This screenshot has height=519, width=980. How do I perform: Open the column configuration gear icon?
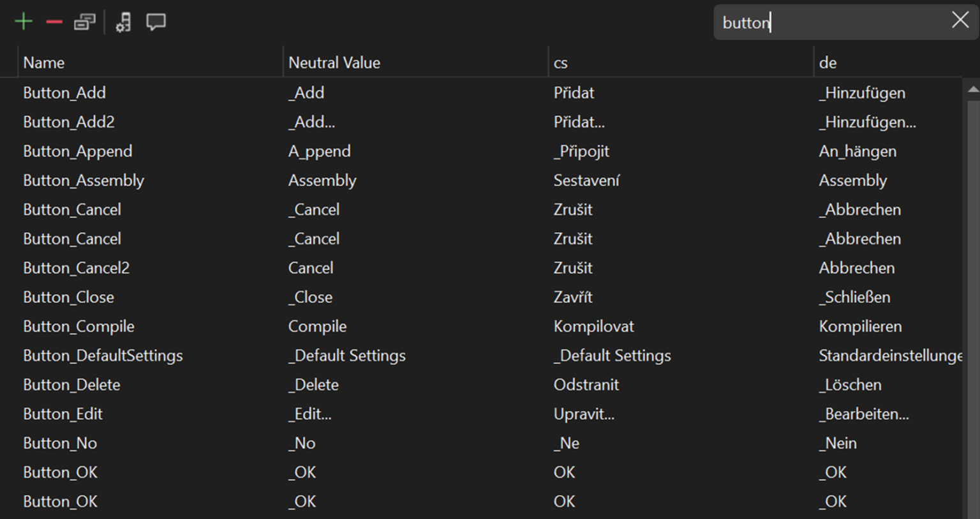coord(122,21)
